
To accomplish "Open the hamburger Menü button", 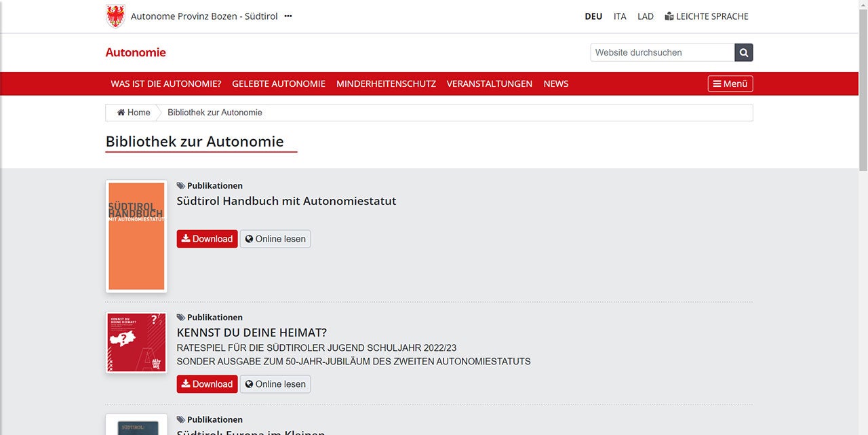I will (730, 83).
